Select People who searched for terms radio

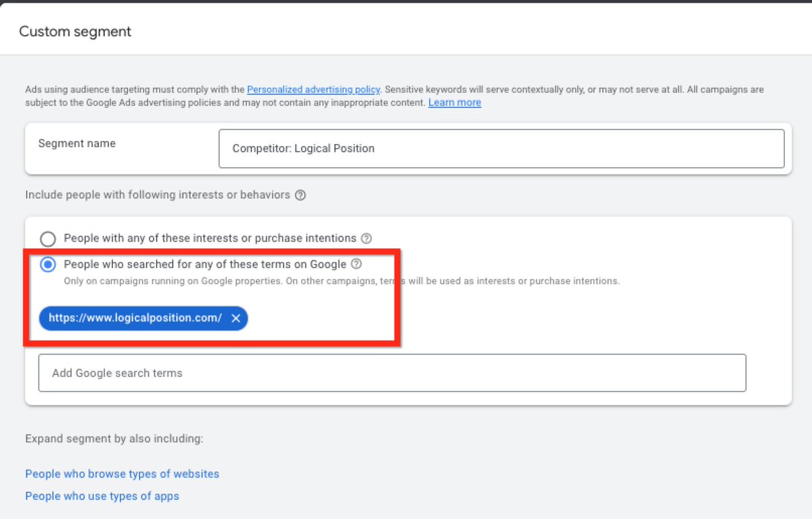(x=47, y=265)
